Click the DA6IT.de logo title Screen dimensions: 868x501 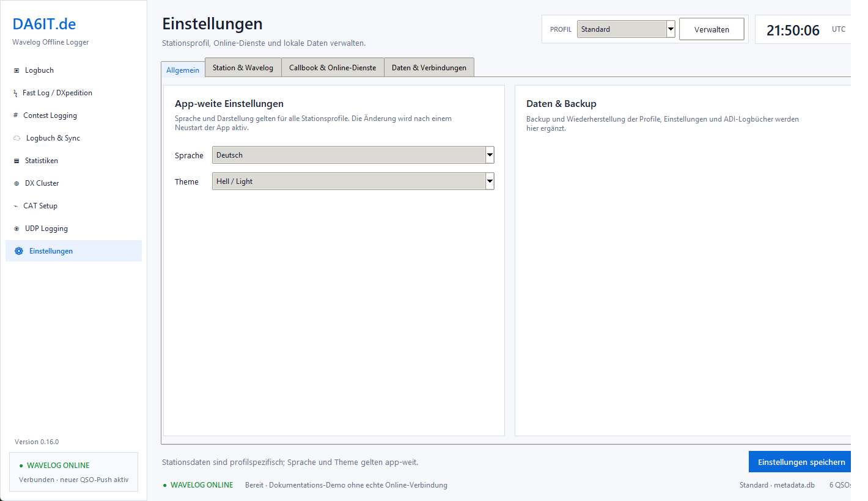44,24
